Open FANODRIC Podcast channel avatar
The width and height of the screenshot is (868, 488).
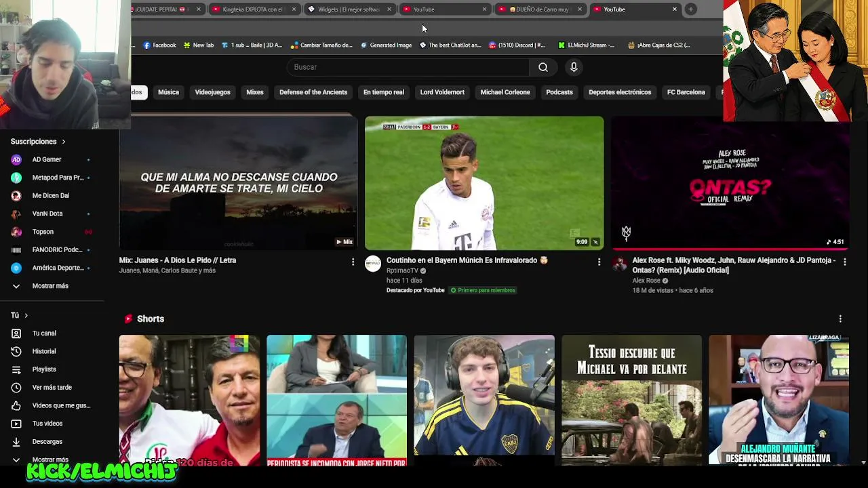point(16,249)
